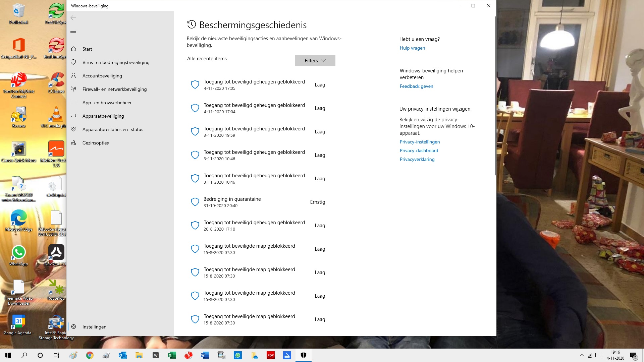Click the Instellingen gear icon
This screenshot has height=362, width=644.
click(73, 327)
